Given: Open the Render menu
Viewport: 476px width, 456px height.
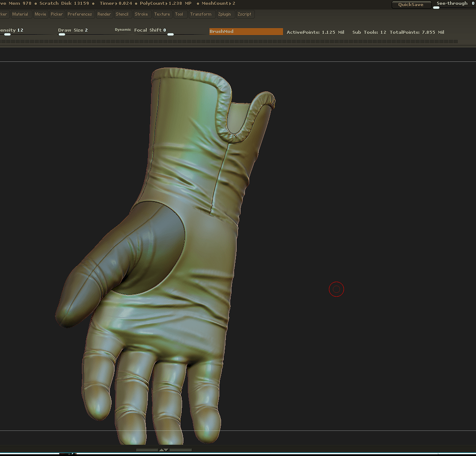Looking at the screenshot, I should (x=104, y=14).
